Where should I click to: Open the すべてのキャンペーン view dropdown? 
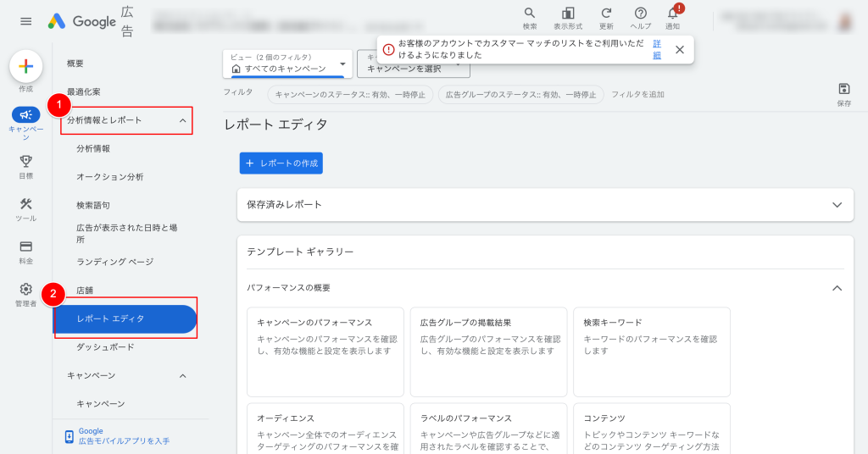[287, 64]
